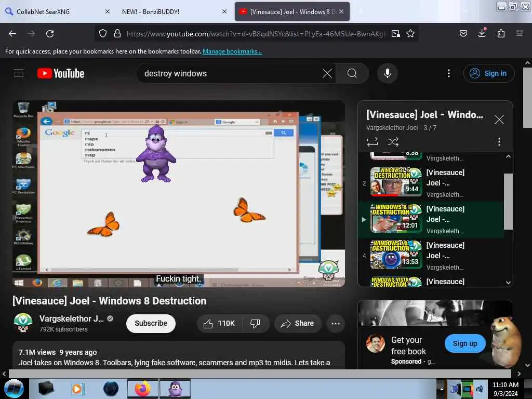
Task: Open YouTube settings three-dot menu
Action: point(448,73)
